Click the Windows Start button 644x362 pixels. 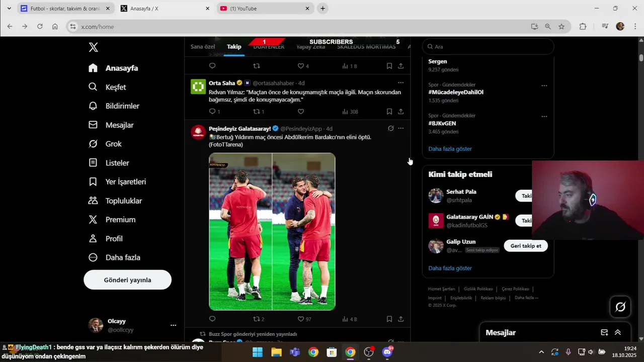(258, 352)
